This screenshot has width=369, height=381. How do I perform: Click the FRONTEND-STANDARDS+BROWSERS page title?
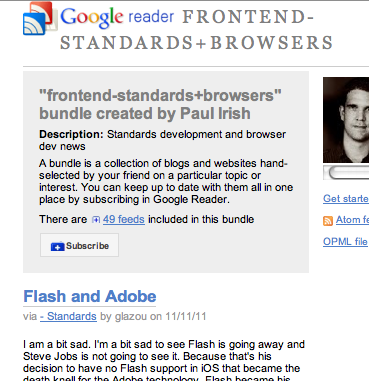coord(197,30)
